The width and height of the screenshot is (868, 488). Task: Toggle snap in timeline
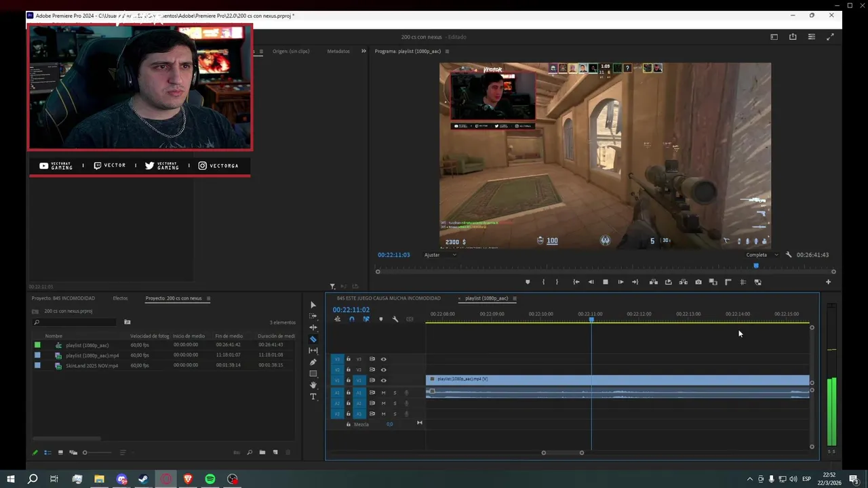[351, 319]
